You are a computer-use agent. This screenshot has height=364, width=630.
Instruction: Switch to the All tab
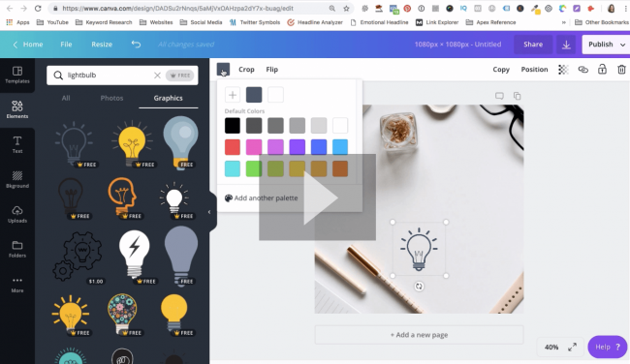tap(66, 98)
